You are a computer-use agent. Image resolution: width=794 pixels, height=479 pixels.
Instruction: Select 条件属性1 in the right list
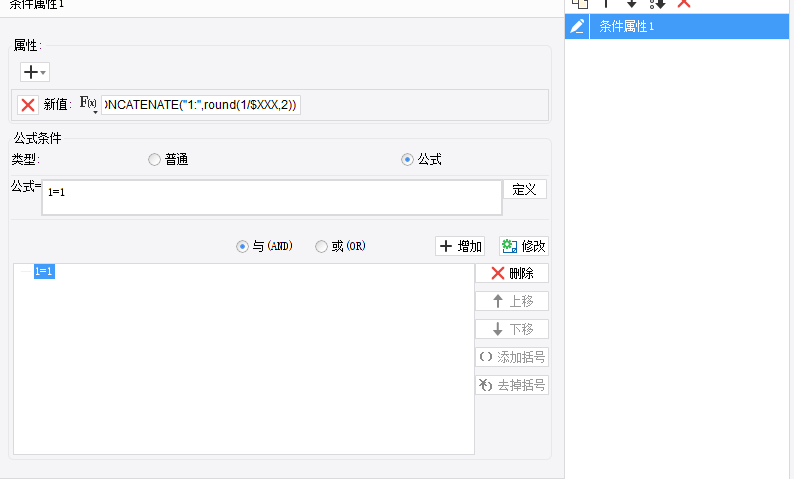[689, 26]
